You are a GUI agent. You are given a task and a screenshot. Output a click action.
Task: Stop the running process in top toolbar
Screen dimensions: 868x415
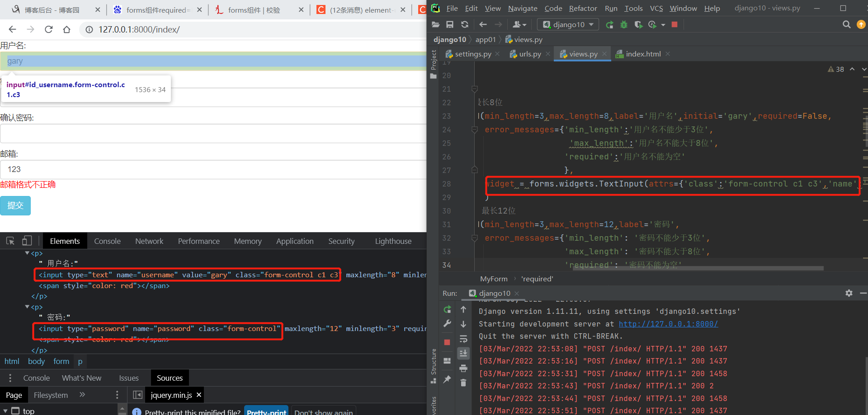pyautogui.click(x=675, y=24)
